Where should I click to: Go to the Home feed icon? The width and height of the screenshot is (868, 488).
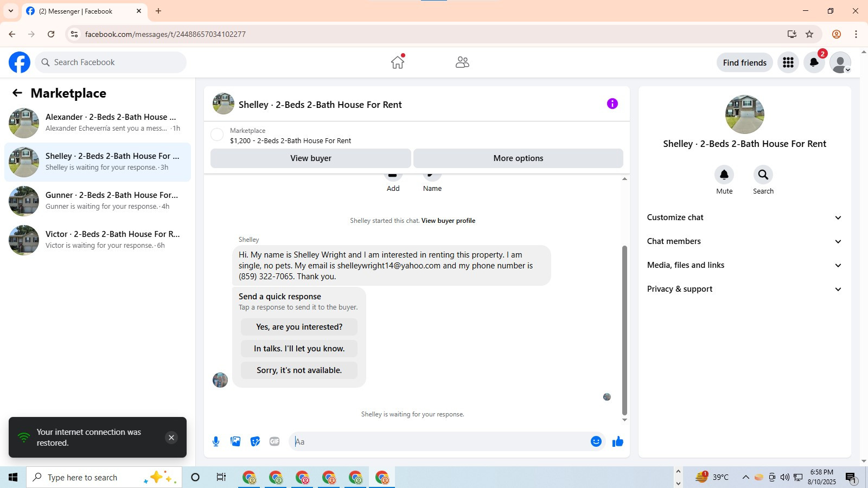pos(398,62)
